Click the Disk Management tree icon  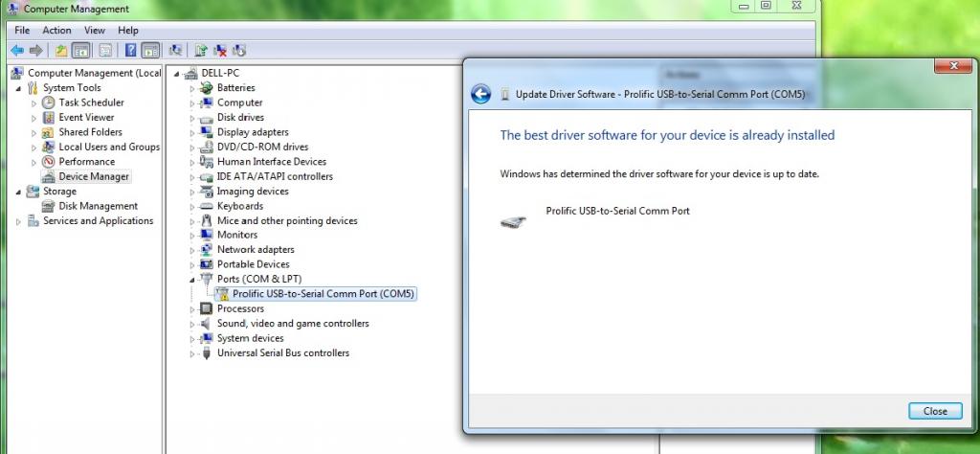coord(48,206)
